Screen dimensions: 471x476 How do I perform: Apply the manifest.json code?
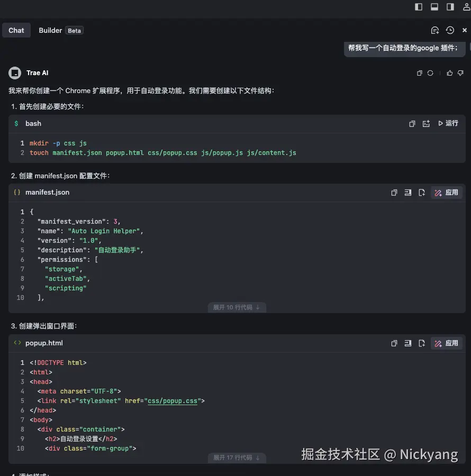pos(447,193)
